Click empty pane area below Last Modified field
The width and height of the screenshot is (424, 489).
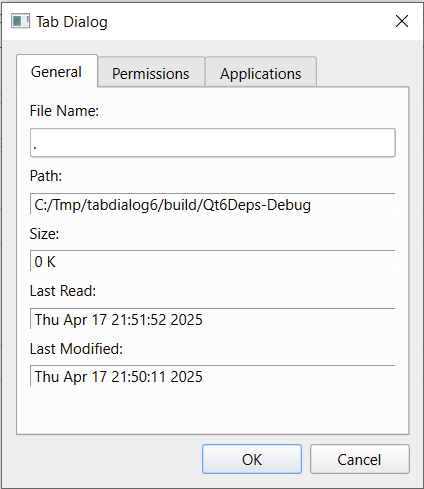[213, 410]
